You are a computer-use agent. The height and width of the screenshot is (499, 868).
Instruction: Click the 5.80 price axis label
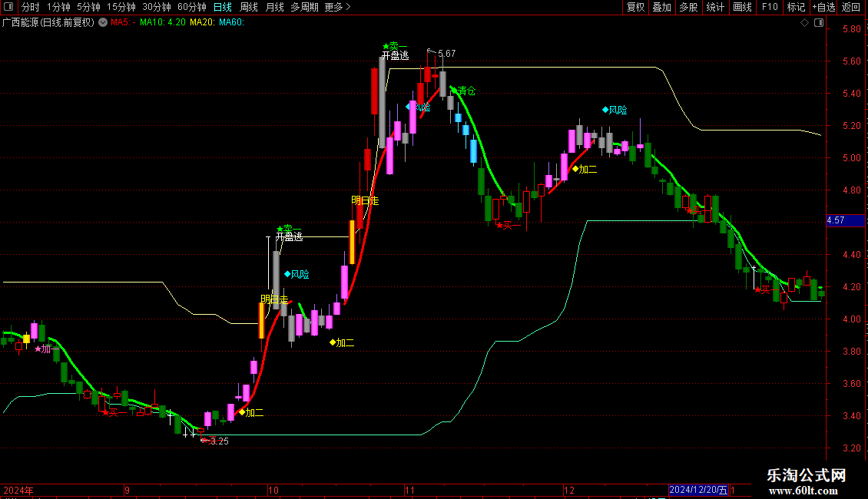click(x=851, y=28)
